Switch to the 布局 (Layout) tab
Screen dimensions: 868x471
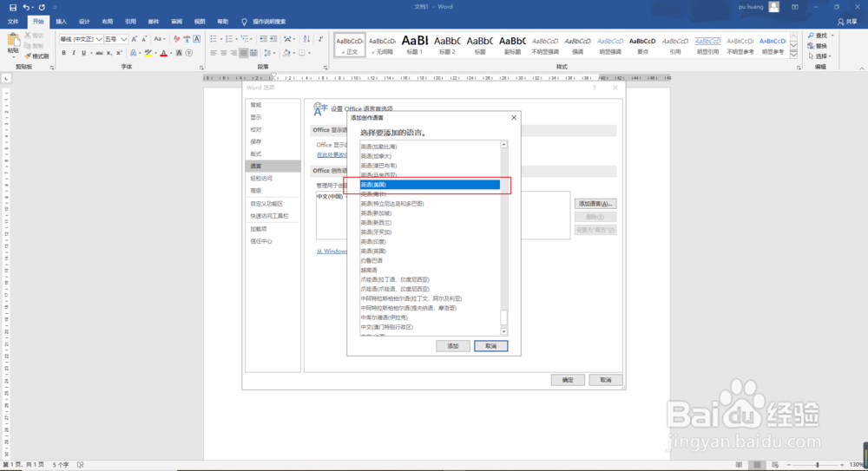108,22
